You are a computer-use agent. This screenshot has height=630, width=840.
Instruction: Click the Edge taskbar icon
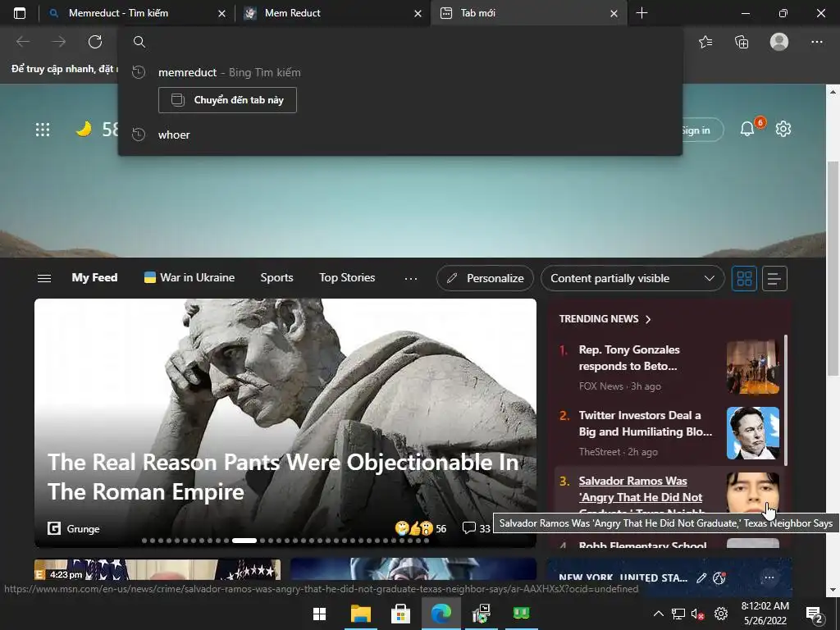441,614
